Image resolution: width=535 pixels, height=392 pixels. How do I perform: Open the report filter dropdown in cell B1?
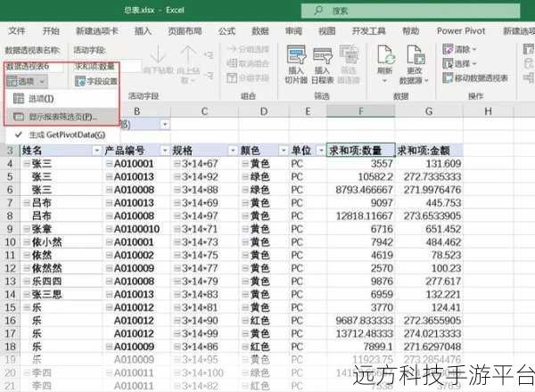pos(165,125)
